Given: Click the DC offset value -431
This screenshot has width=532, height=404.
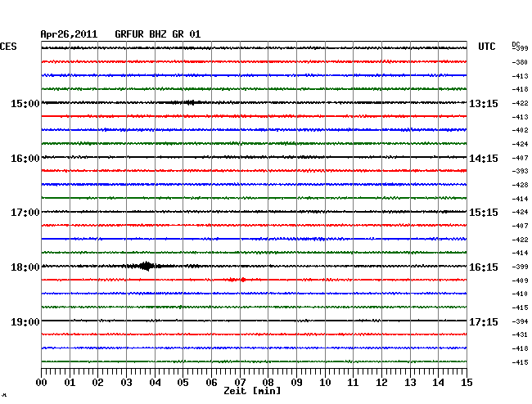Looking at the screenshot, I should (520, 334).
